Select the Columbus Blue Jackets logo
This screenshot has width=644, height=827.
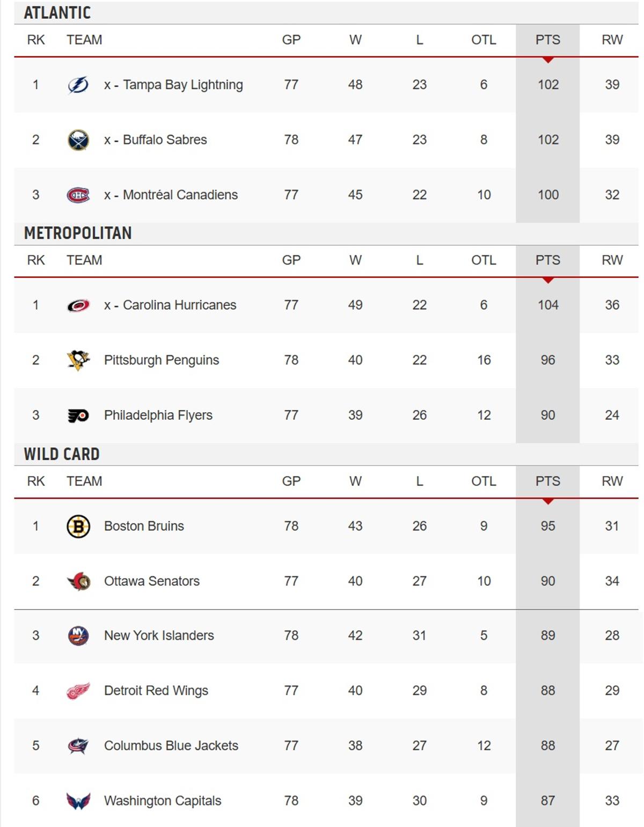(77, 745)
